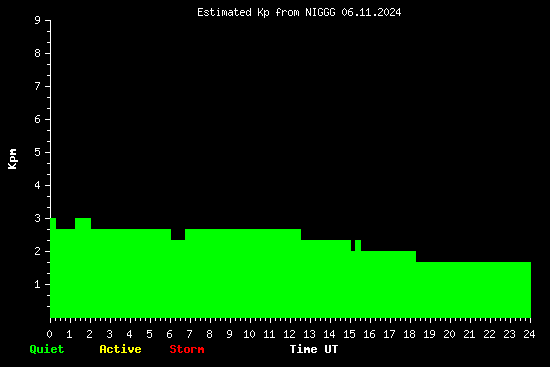Click the hour 12 label on time axis
Screen dimensions: 550x367
pos(289,334)
